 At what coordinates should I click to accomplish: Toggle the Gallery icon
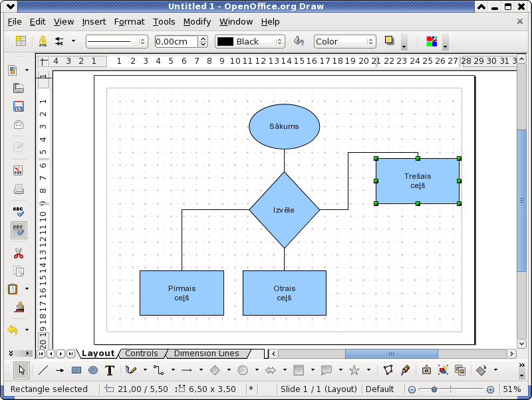[x=460, y=370]
